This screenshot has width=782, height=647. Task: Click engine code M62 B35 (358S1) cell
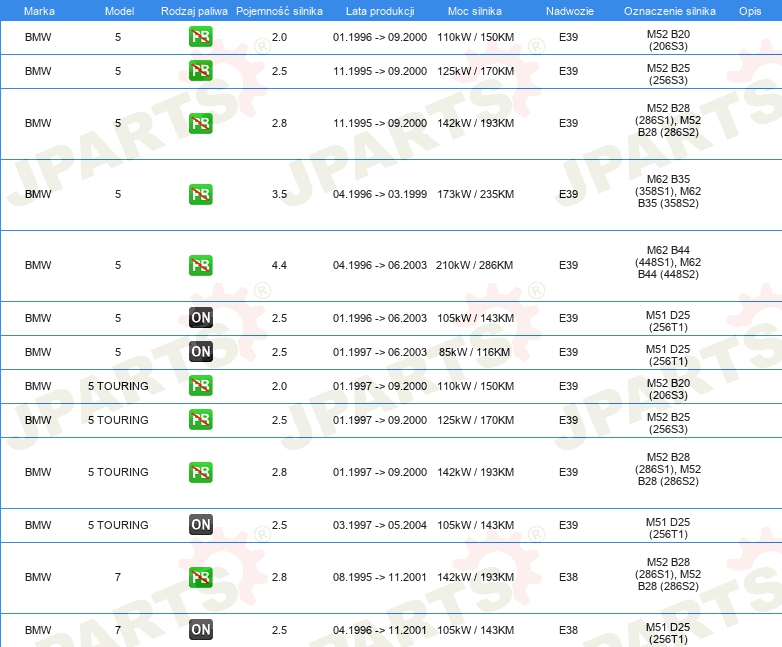point(668,191)
